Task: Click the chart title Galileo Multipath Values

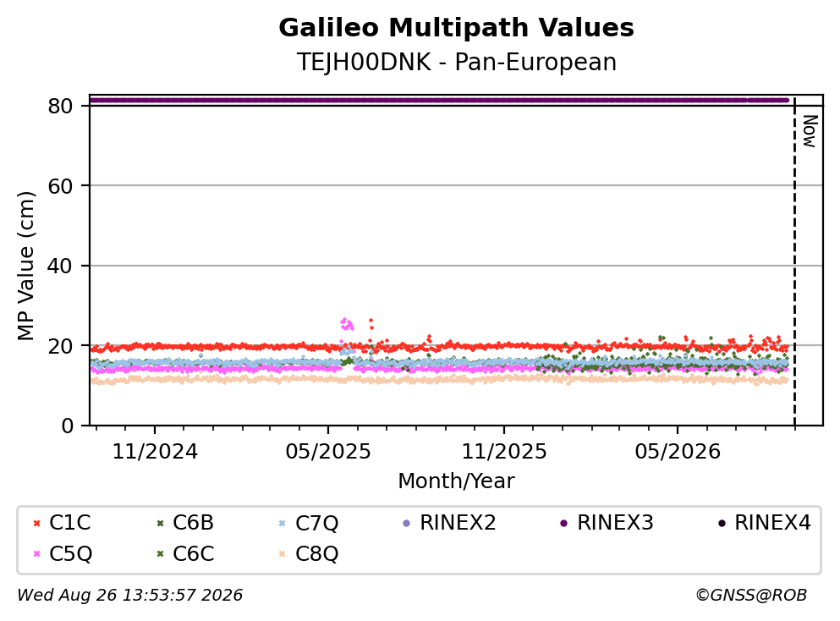Action: point(456,28)
